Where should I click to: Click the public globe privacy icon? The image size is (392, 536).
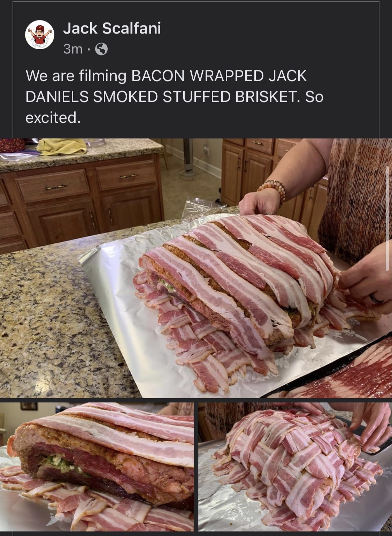(101, 49)
